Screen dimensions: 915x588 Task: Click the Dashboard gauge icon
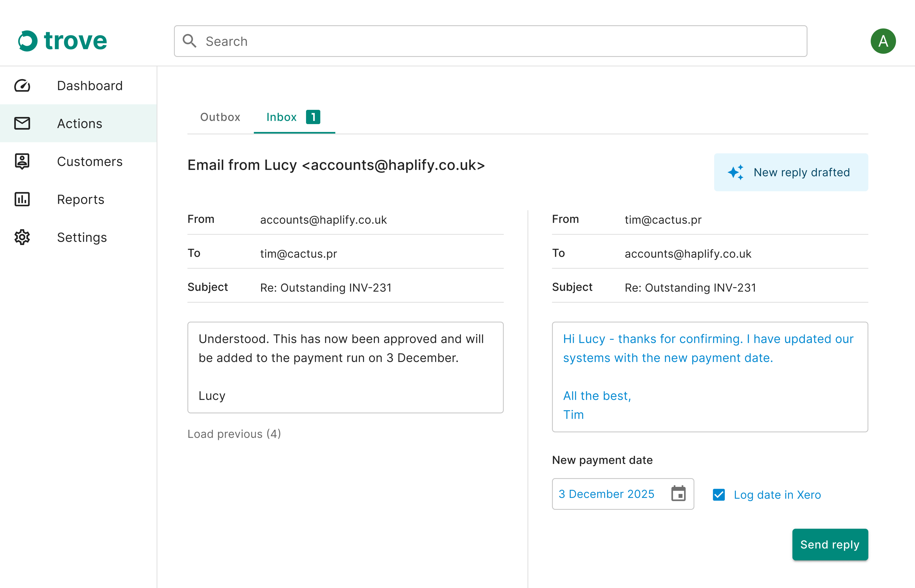(22, 85)
